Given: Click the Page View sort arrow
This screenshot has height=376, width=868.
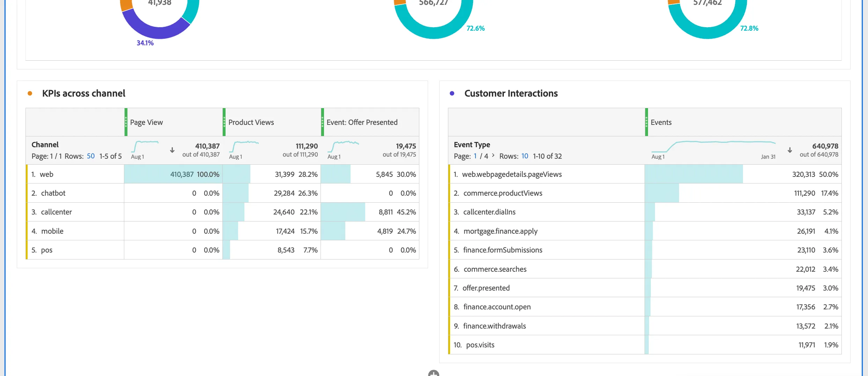Looking at the screenshot, I should tap(172, 150).
